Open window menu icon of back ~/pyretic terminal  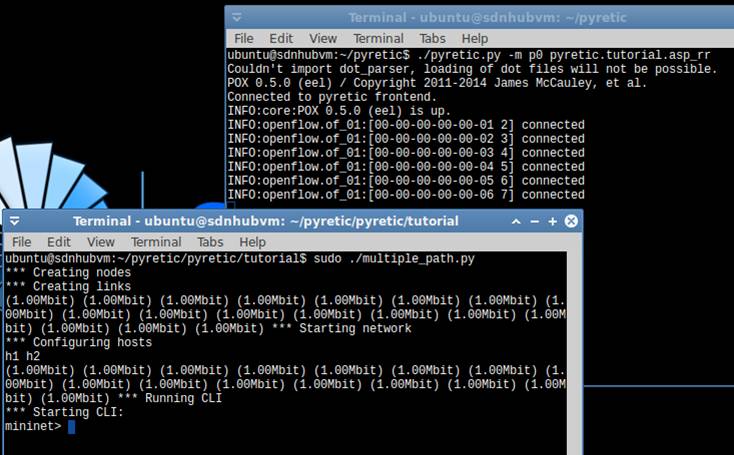(x=237, y=18)
